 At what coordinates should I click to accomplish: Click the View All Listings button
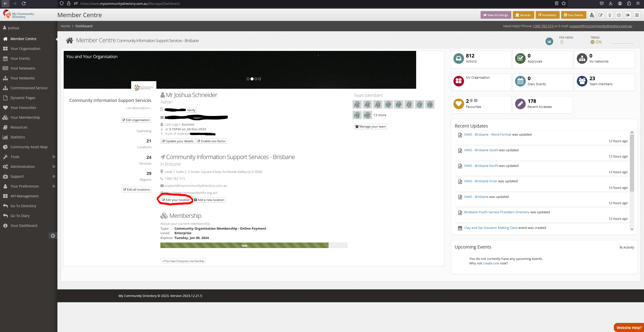tap(496, 15)
